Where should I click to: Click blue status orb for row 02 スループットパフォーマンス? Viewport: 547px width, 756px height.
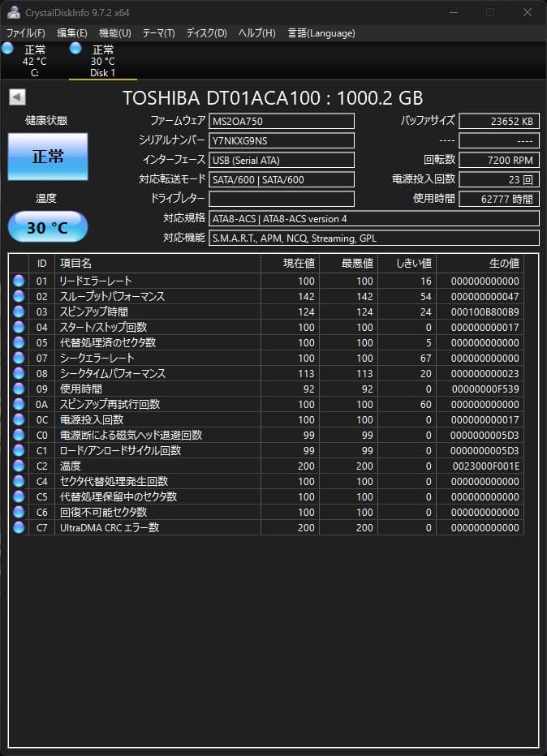[x=19, y=296]
